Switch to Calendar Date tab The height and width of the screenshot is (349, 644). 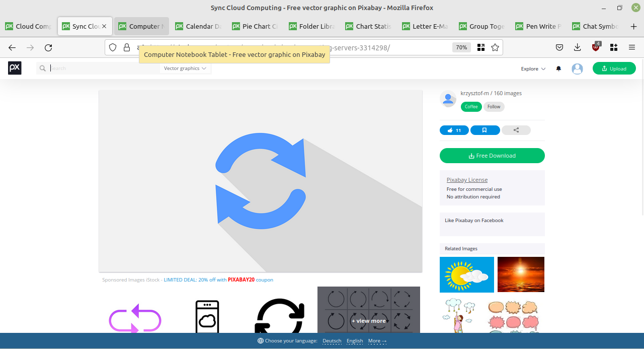click(199, 26)
